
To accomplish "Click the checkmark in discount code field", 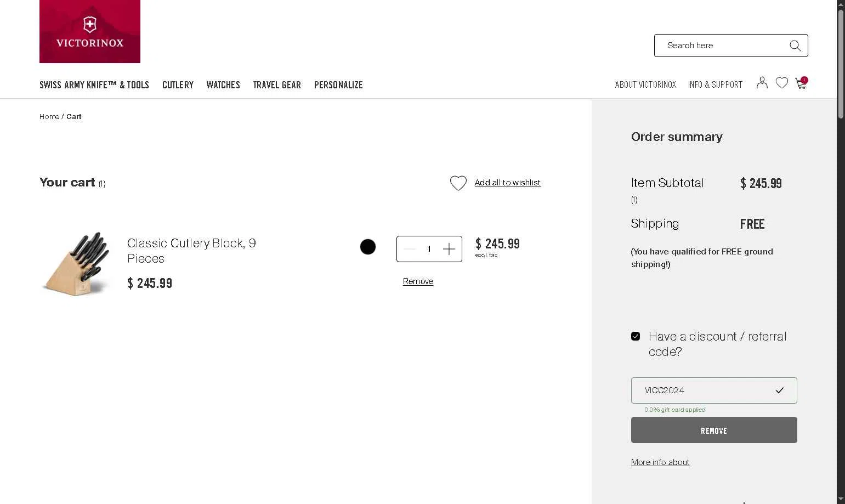I will point(780,390).
